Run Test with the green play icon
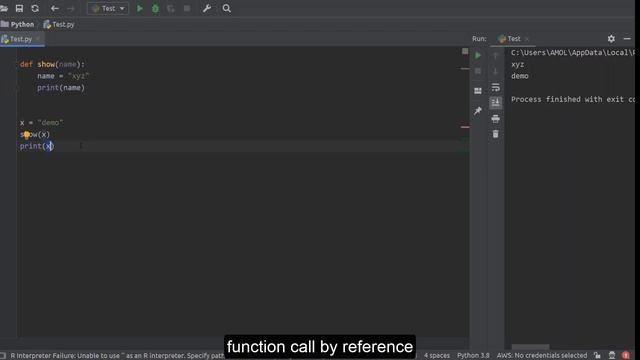Viewport: 640px width, 360px height. pos(140,8)
